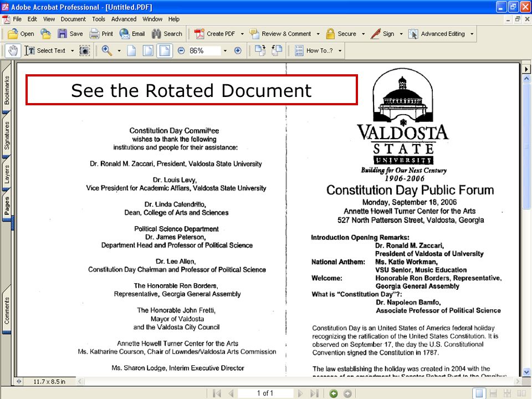This screenshot has width=532, height=399.
Task: Rotate the view counterclockwise
Action: [277, 50]
